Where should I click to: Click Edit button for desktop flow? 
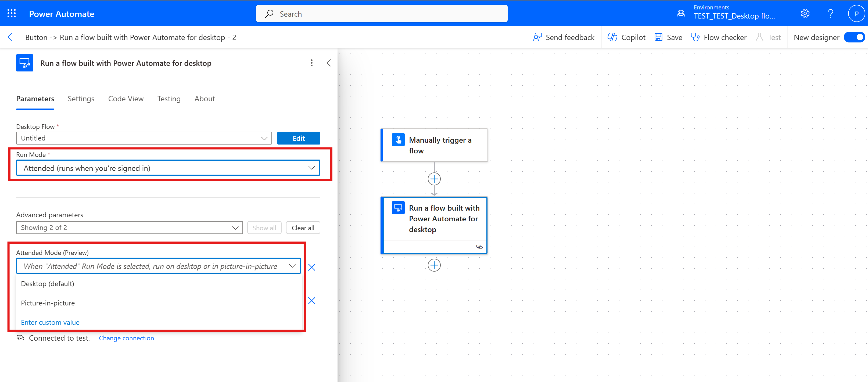[x=298, y=138]
